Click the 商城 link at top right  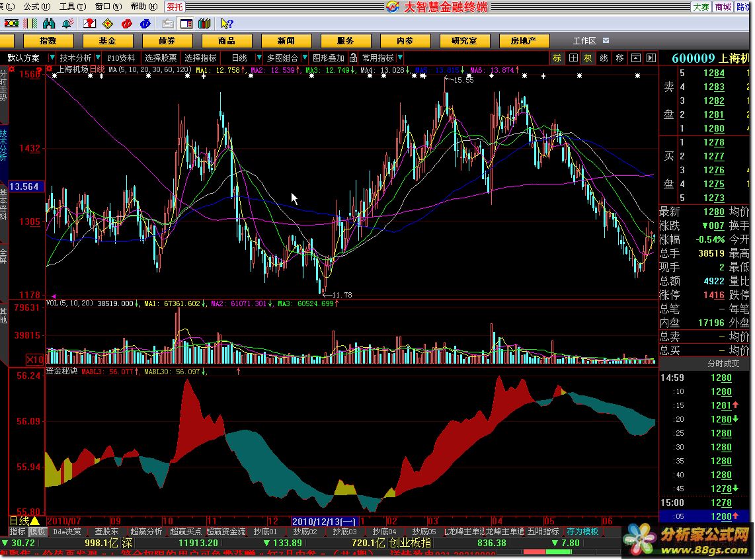tap(723, 7)
